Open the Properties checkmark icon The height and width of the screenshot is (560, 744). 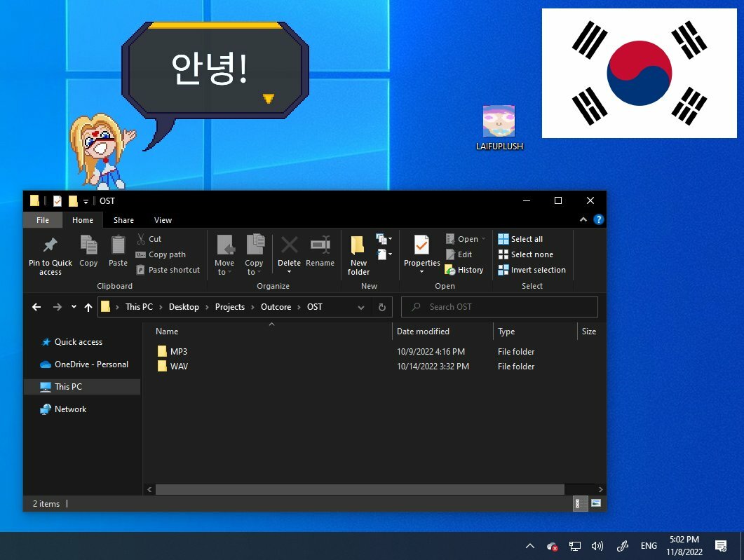tap(421, 245)
